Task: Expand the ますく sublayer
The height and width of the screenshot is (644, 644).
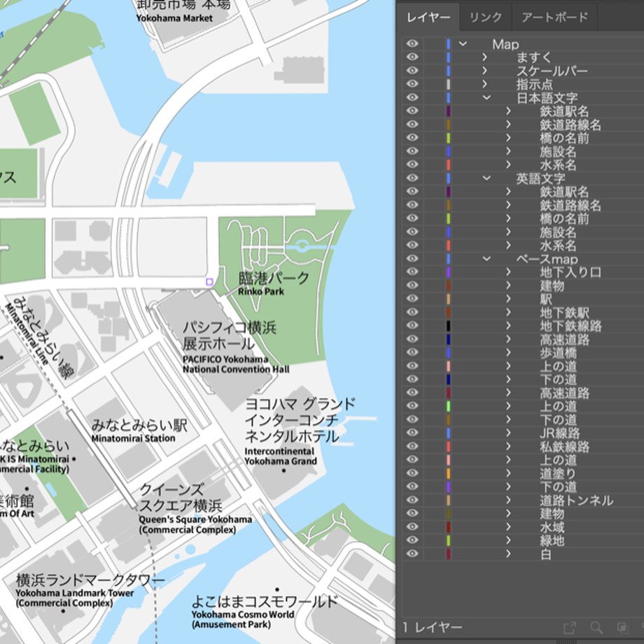Action: tap(485, 57)
